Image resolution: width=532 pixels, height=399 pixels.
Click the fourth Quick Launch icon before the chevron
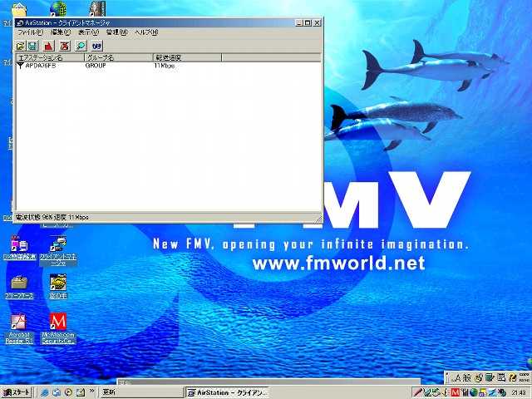click(81, 392)
